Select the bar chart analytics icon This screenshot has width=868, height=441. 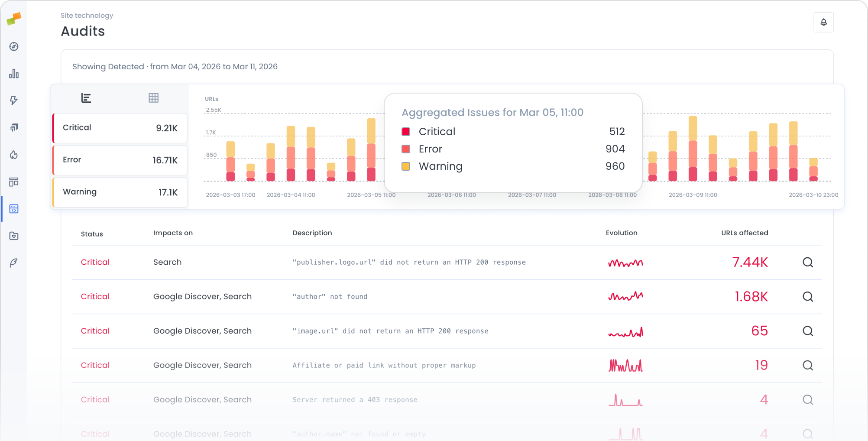(x=14, y=74)
